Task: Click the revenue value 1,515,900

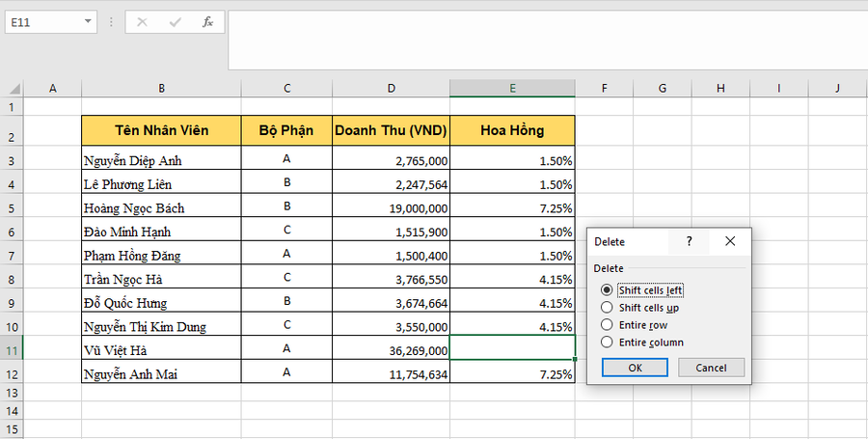Action: click(x=392, y=230)
